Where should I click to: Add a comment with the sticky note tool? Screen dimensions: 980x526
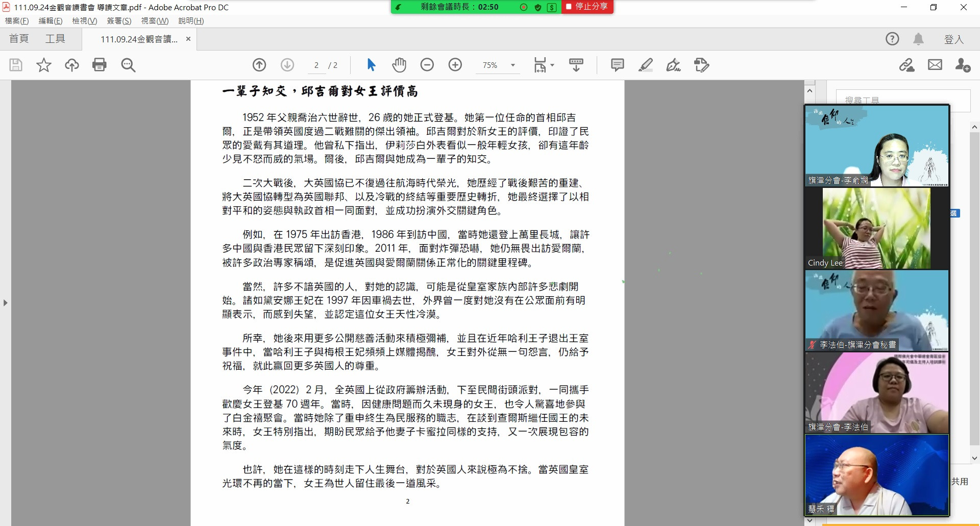[x=618, y=65]
